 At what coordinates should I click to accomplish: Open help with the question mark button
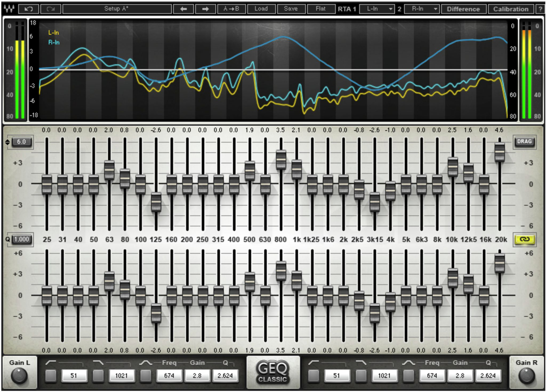(x=540, y=9)
